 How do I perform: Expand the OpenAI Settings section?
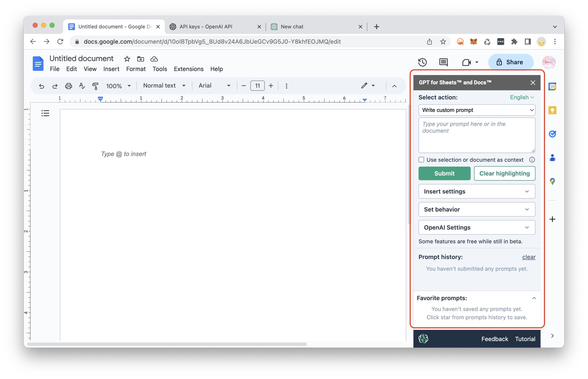[477, 227]
